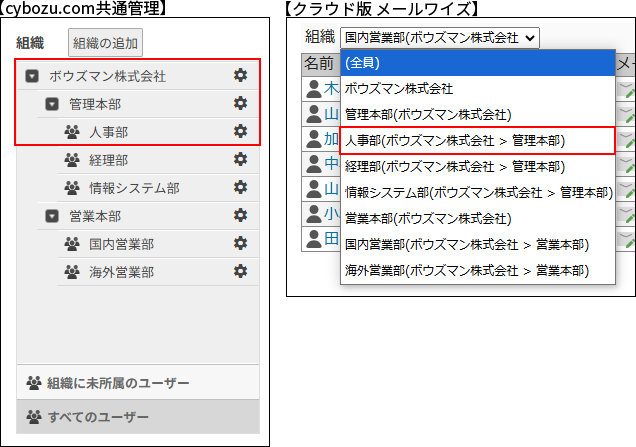Click the 名前 column header
The width and height of the screenshot is (636, 447).
click(320, 64)
